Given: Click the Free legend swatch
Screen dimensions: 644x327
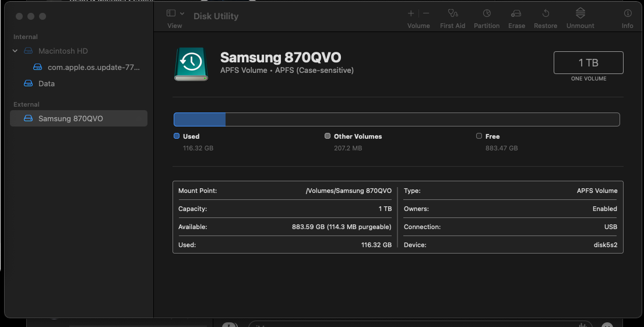Looking at the screenshot, I should [479, 136].
